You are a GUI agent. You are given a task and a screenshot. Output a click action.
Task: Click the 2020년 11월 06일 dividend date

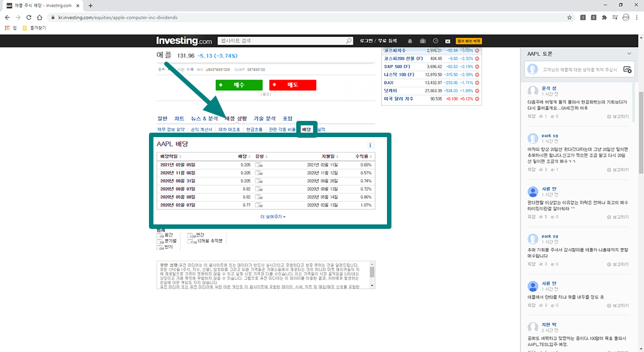coord(178,173)
